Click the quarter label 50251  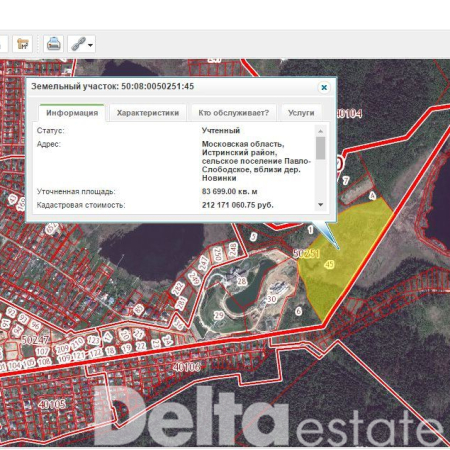click(306, 254)
